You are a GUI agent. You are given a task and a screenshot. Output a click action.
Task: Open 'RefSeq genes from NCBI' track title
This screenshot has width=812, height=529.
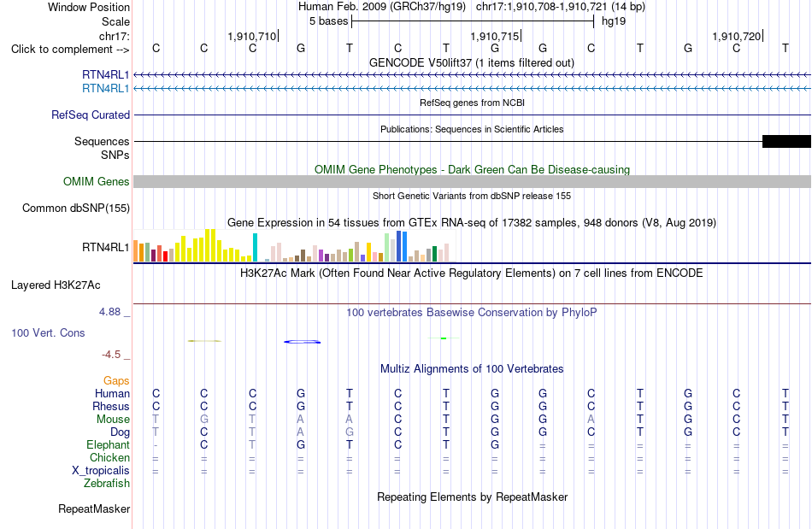click(x=472, y=103)
